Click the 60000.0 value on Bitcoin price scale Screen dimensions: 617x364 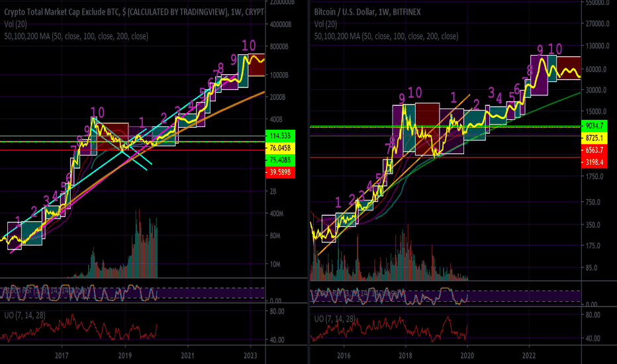coord(596,69)
